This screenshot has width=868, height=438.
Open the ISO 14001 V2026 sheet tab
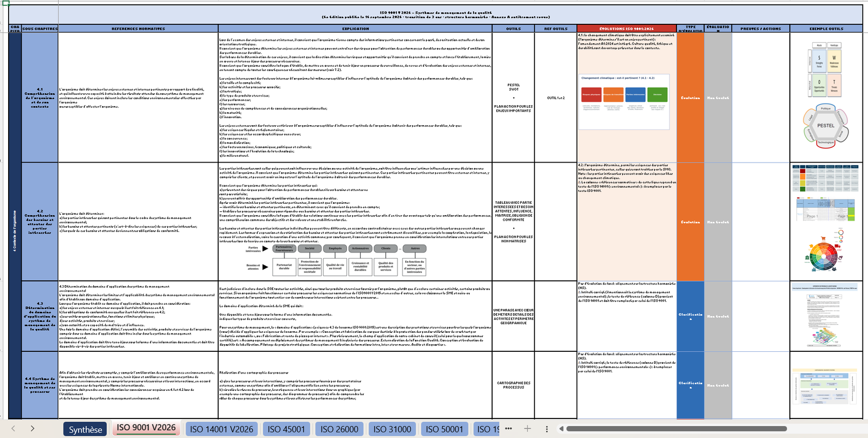coord(221,429)
